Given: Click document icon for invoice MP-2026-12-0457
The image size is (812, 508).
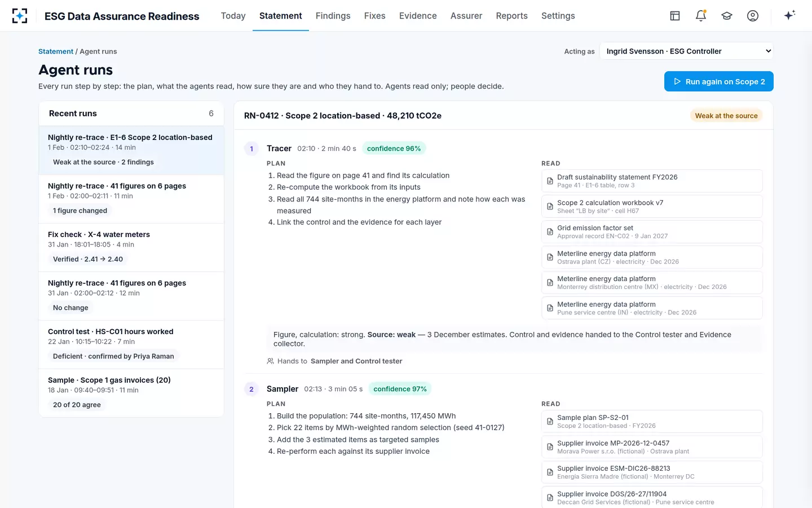Looking at the screenshot, I should (550, 447).
